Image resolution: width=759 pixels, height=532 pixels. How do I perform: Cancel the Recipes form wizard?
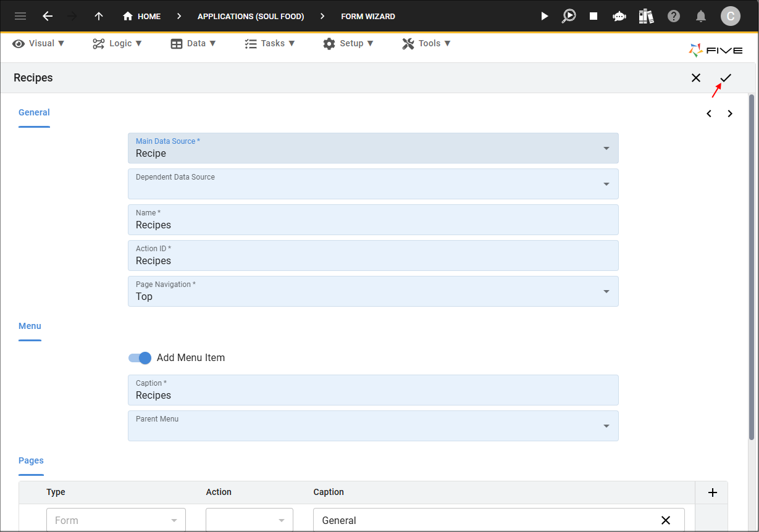696,78
